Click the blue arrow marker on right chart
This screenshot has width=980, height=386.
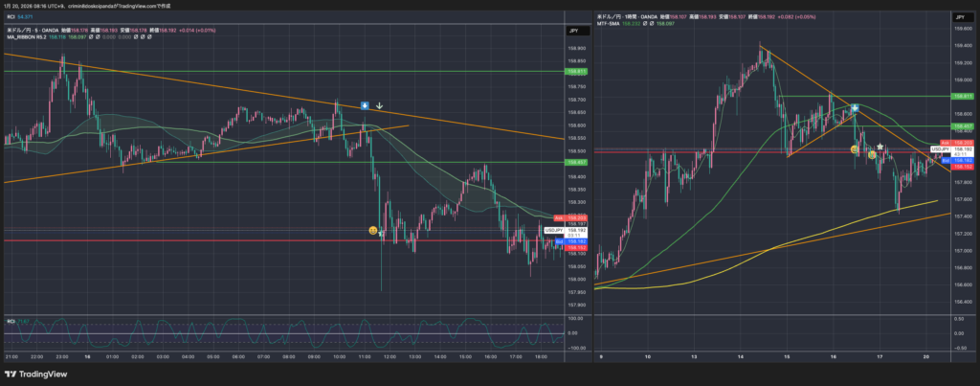pyautogui.click(x=854, y=109)
